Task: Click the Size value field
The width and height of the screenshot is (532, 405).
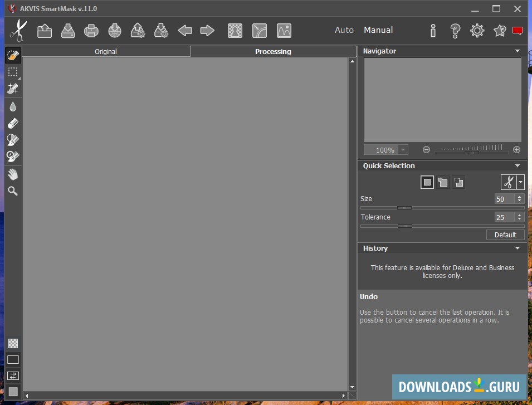Action: point(504,199)
